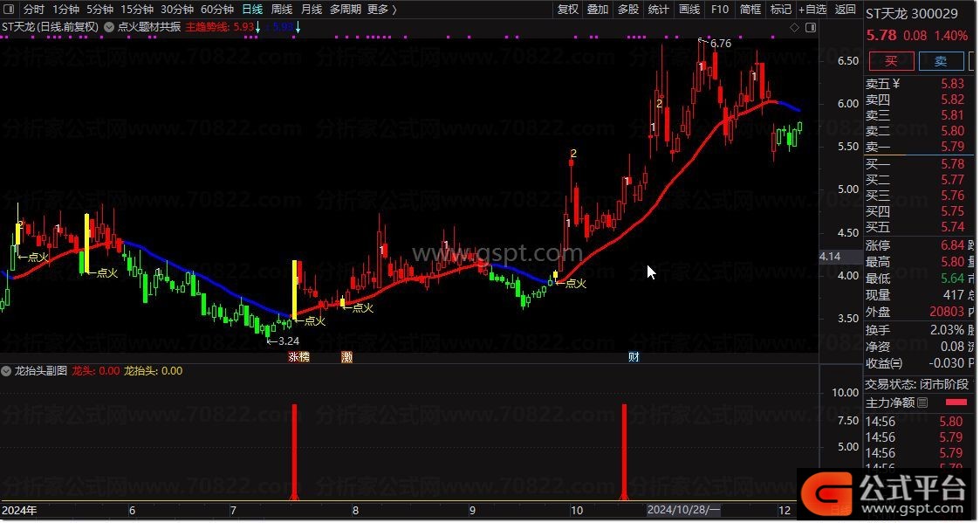Expand the 点火题材共振 indicator dropdown arrow
The width and height of the screenshot is (980, 523).
coord(109,28)
